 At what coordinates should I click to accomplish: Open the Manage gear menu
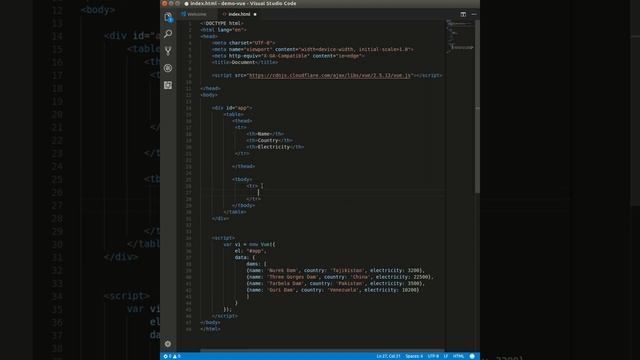[168, 344]
